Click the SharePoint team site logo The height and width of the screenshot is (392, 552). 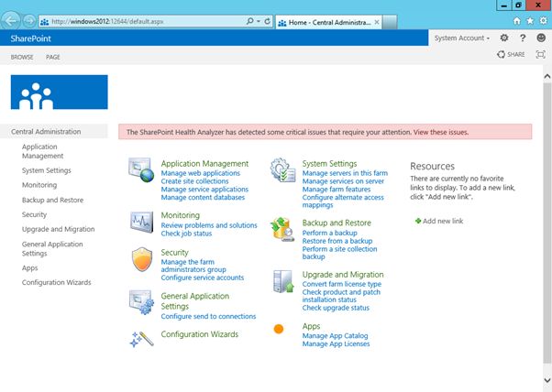point(59,93)
